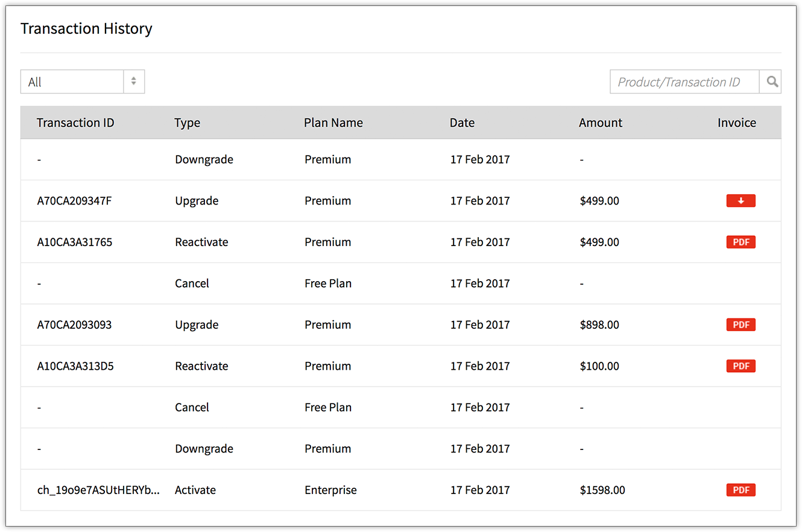
Task: Open PDF invoice for A10CA3A31765
Action: point(740,242)
